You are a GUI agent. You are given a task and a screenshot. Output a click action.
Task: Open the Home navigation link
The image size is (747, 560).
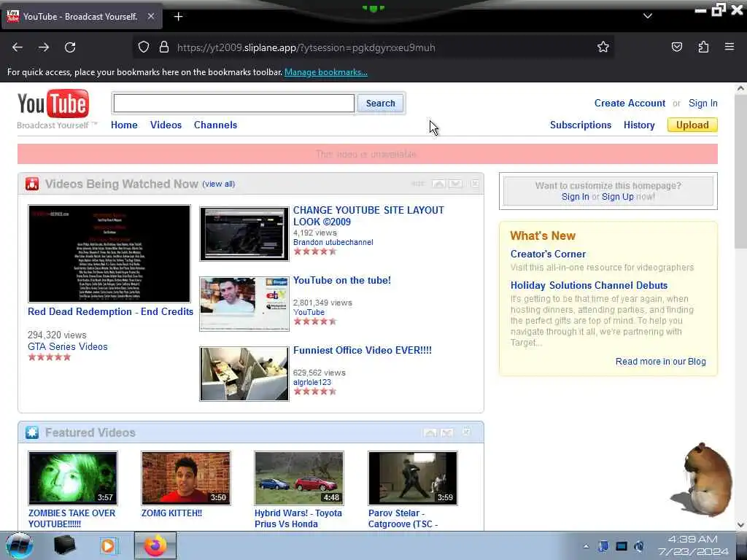click(124, 125)
